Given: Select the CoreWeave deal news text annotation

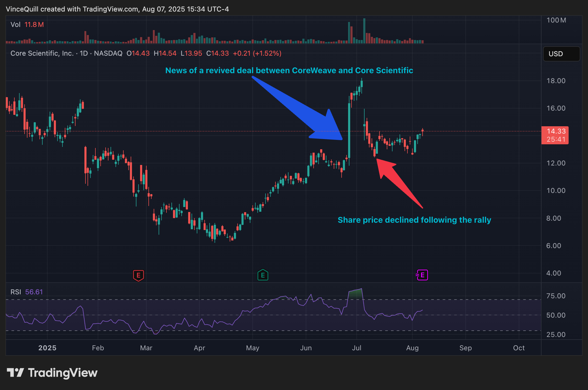Looking at the screenshot, I should [289, 70].
